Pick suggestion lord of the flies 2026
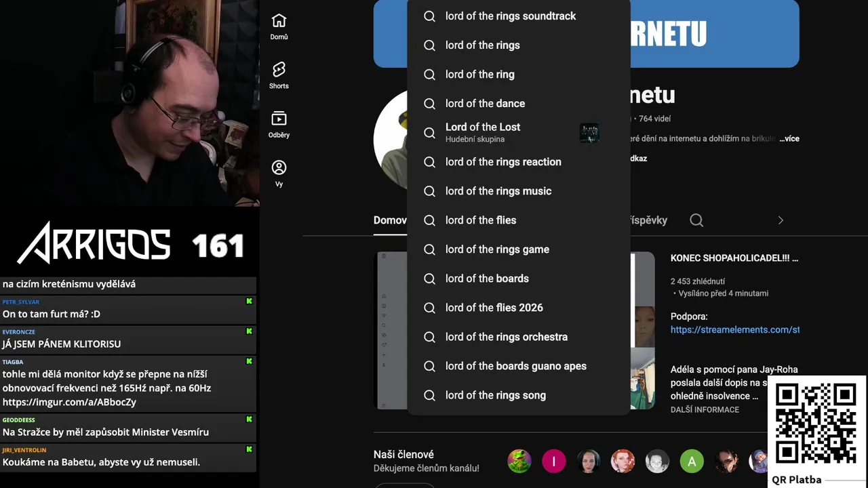Viewport: 868px width, 488px height. point(519,308)
